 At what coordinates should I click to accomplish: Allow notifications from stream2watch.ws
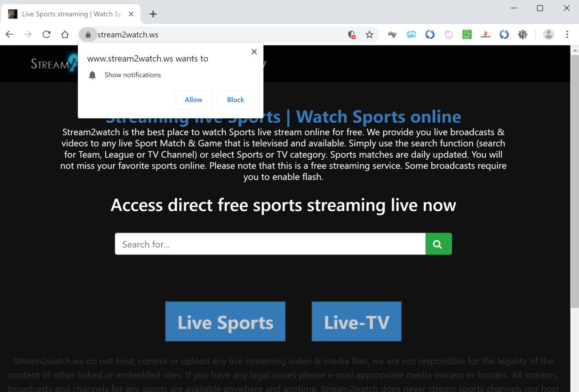point(194,100)
